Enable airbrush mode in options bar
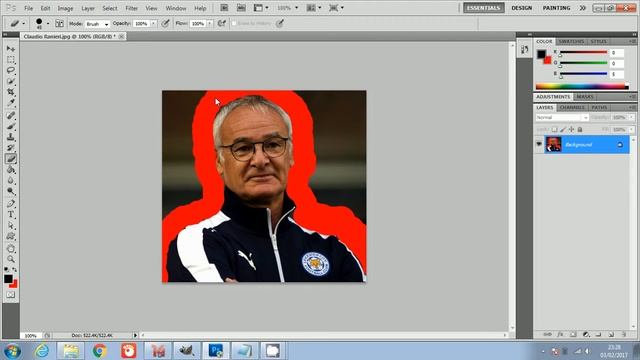 coord(222,24)
